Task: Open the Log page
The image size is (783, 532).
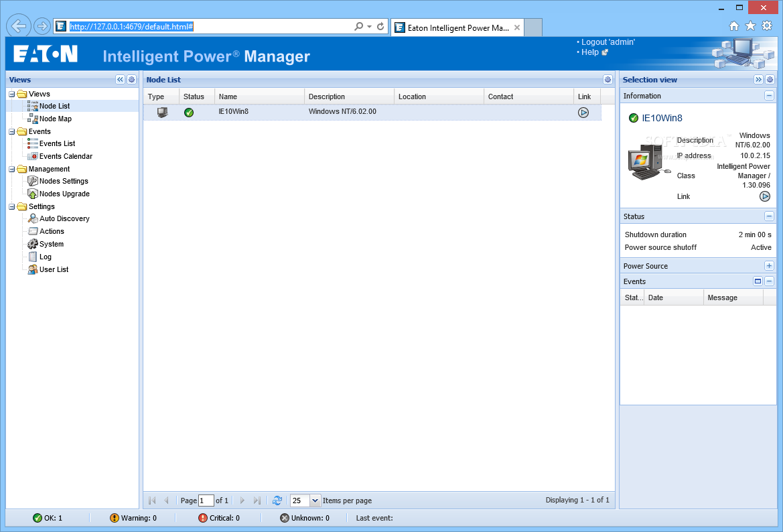Action: (x=46, y=257)
